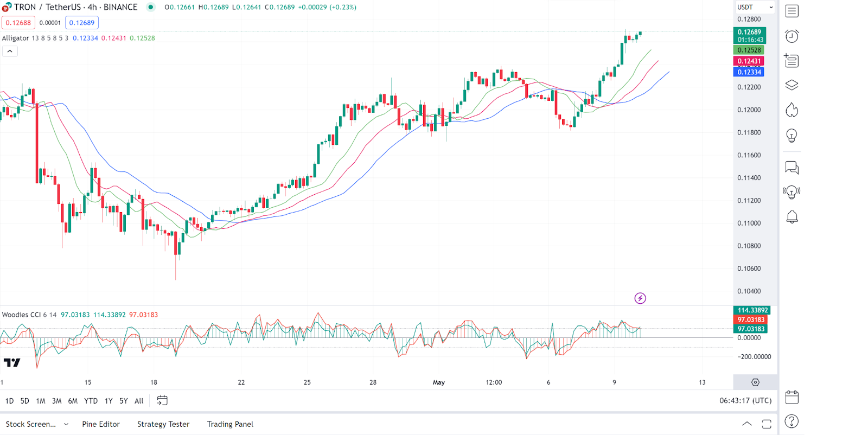Maximize the bottom panel
This screenshot has height=435, width=868.
point(767,424)
